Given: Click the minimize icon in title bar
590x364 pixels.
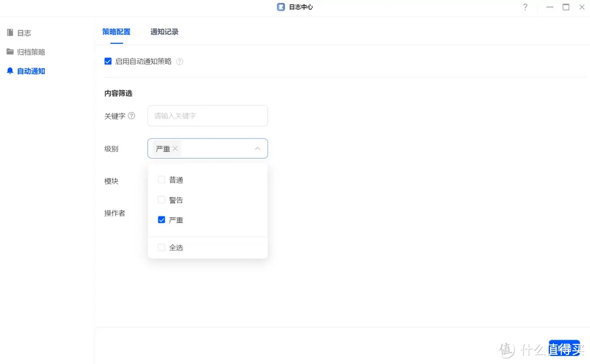Looking at the screenshot, I should coord(550,7).
